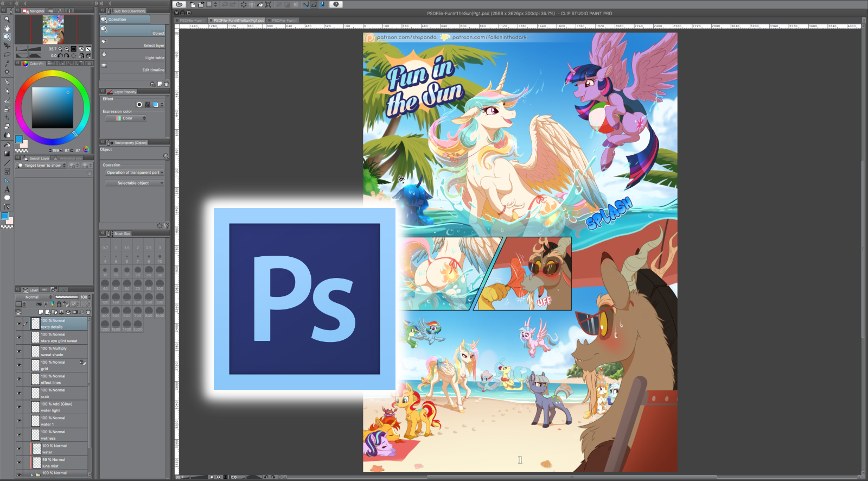Open a file from toolbar
This screenshot has height=481, width=868.
(x=201, y=4)
